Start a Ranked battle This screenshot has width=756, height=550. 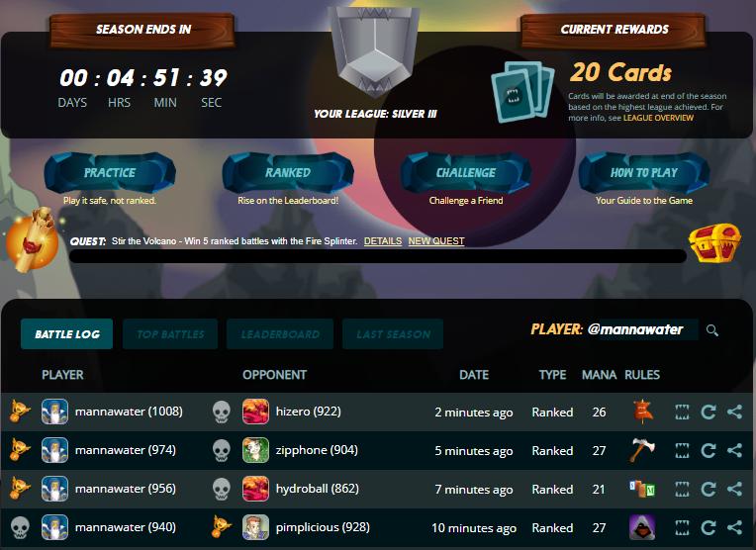coord(288,172)
